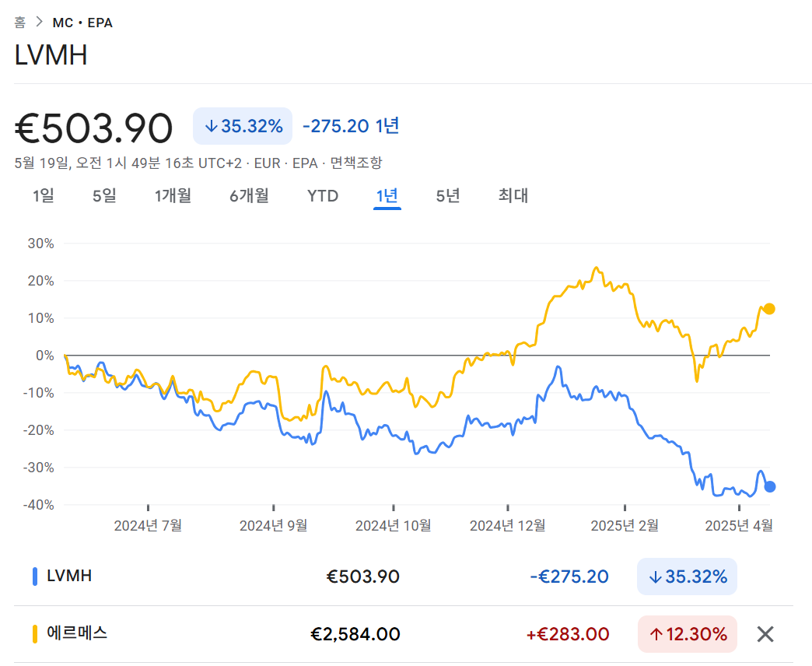The height and width of the screenshot is (666, 812).
Task: Switch to the 6개월 range tab
Action: click(x=249, y=196)
